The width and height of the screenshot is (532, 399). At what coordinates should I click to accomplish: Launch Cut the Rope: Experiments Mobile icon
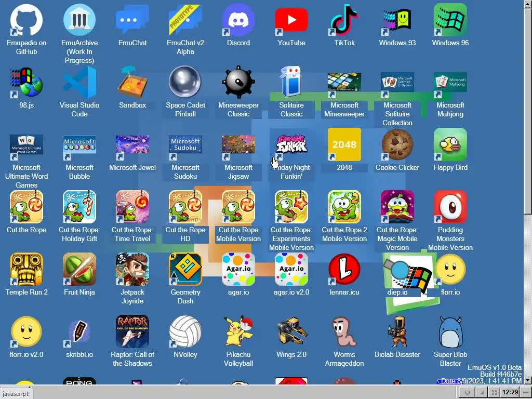coord(291,207)
